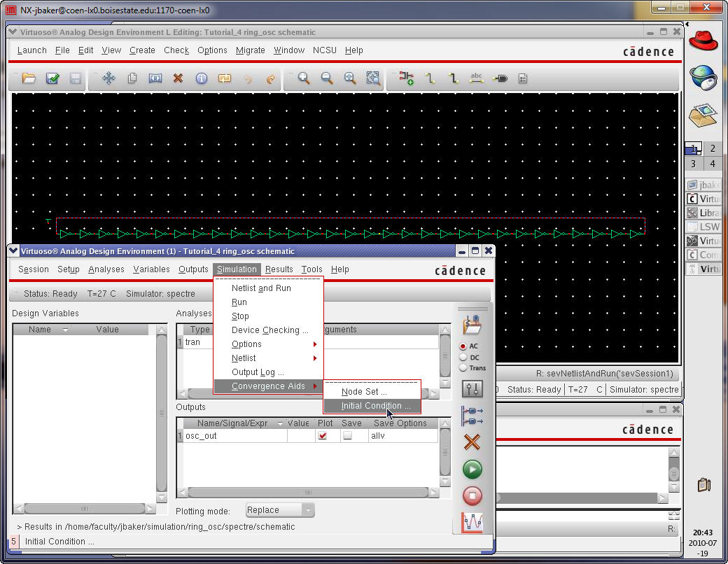Screen dimensions: 728x564
Task: Click the Create Wire Name abc icon
Action: 477,78
